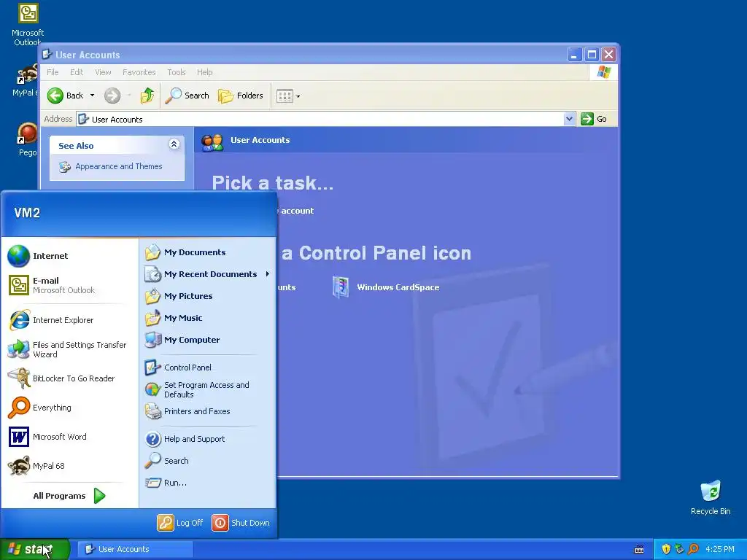Click the Windows CardSpace icon

pyautogui.click(x=386, y=287)
